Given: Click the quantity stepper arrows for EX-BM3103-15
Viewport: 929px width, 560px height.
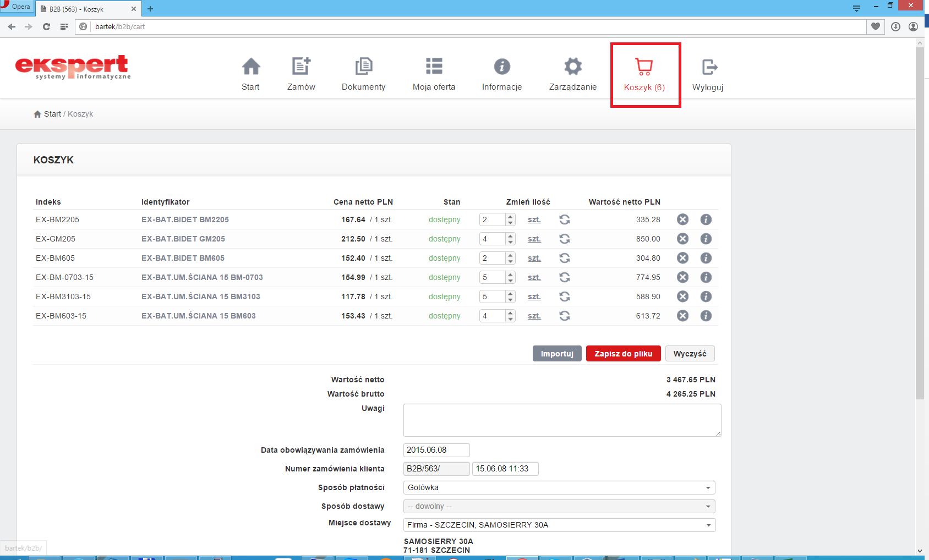Looking at the screenshot, I should pyautogui.click(x=511, y=297).
